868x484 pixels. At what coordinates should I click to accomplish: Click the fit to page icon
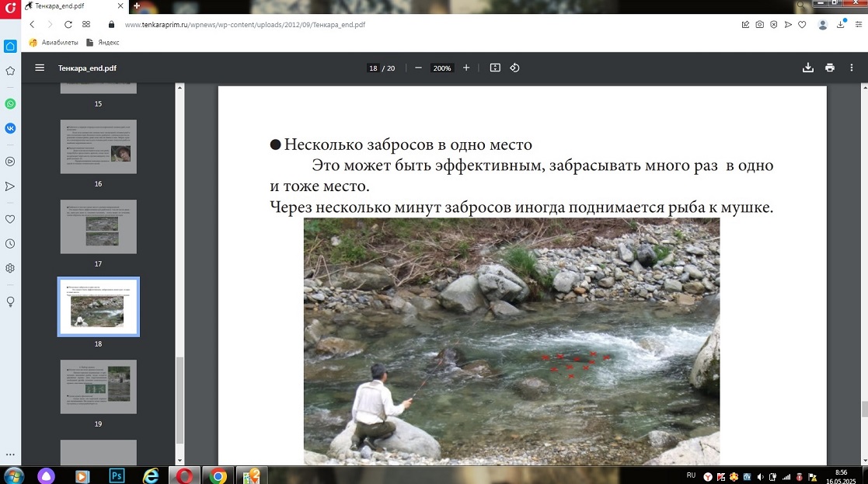(495, 68)
